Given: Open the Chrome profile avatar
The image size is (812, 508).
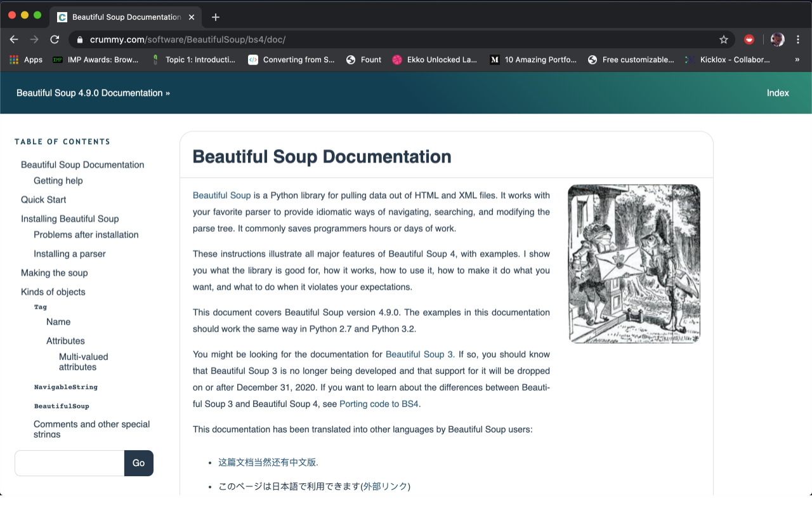Looking at the screenshot, I should coord(778,39).
